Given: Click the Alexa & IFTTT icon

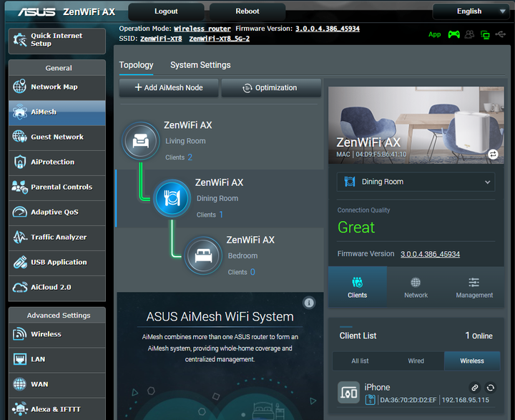Looking at the screenshot, I should 20,409.
